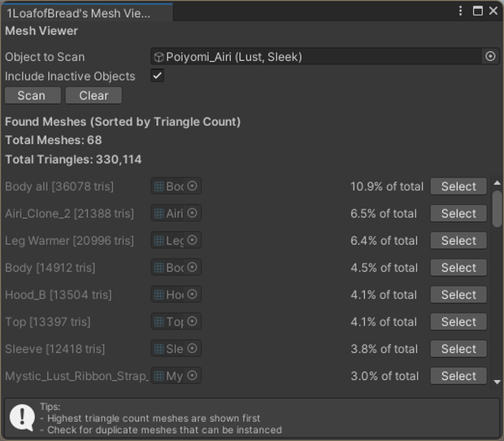Select the Leg Warmer mesh
This screenshot has width=504, height=441.
(458, 240)
